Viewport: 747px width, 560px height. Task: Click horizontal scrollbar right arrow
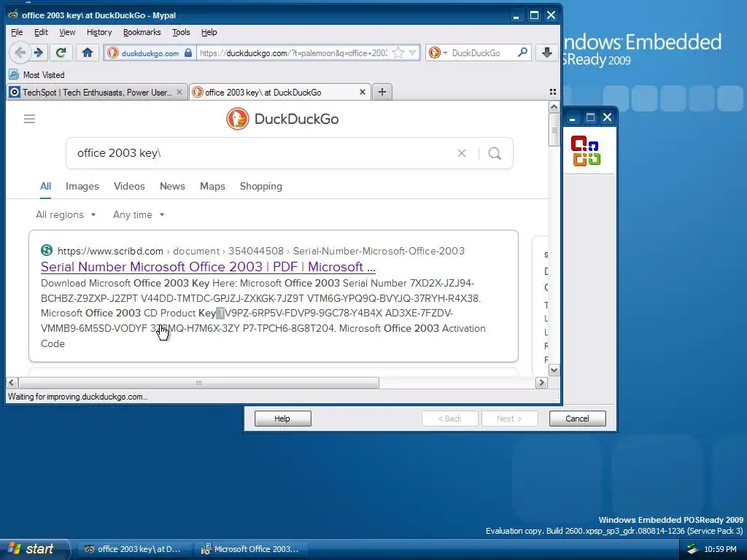[x=541, y=383]
